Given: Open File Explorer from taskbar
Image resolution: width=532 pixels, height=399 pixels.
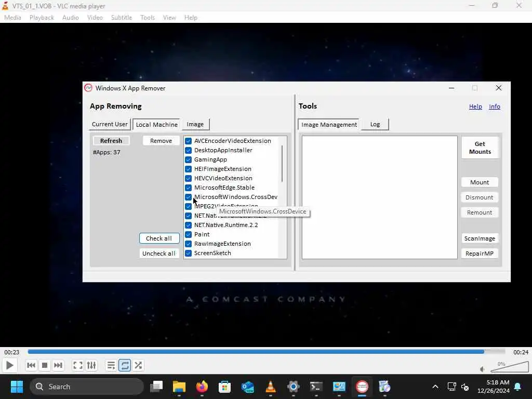Looking at the screenshot, I should coord(179,387).
